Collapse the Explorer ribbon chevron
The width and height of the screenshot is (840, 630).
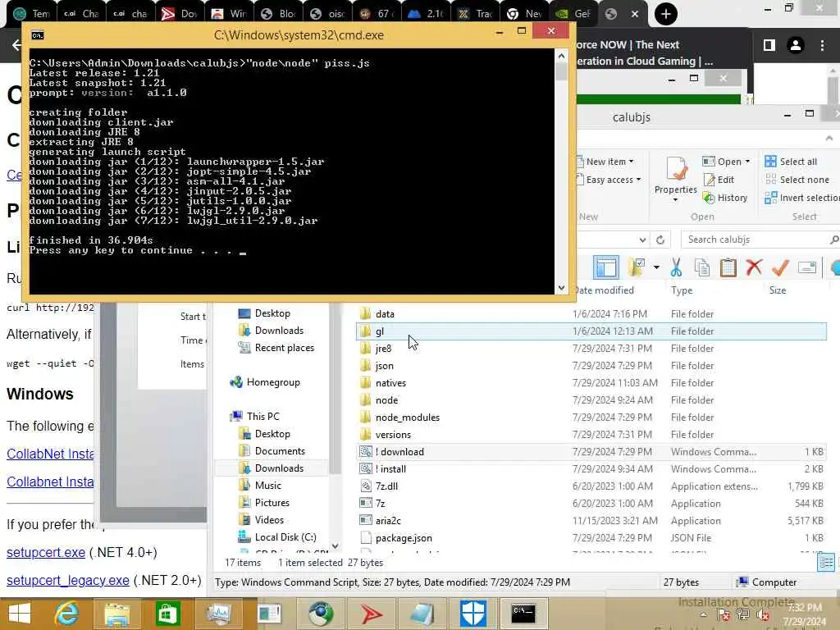coord(829,138)
